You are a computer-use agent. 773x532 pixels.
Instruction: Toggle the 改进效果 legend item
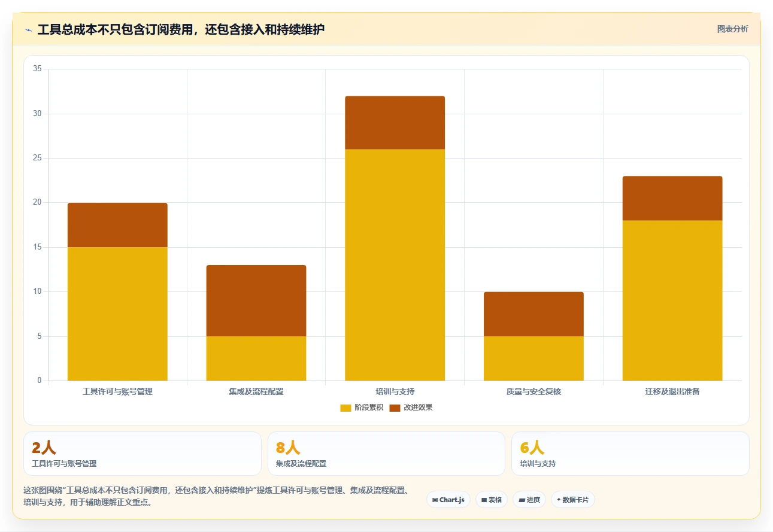(x=411, y=408)
